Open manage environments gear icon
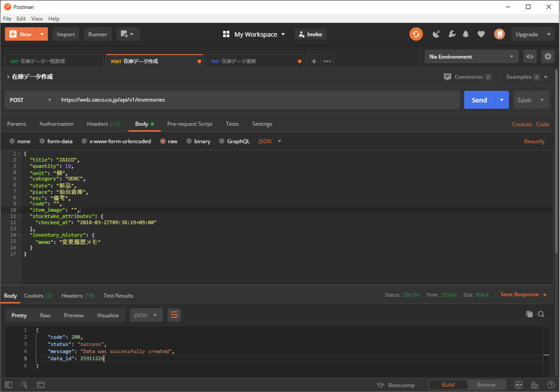 tap(548, 56)
